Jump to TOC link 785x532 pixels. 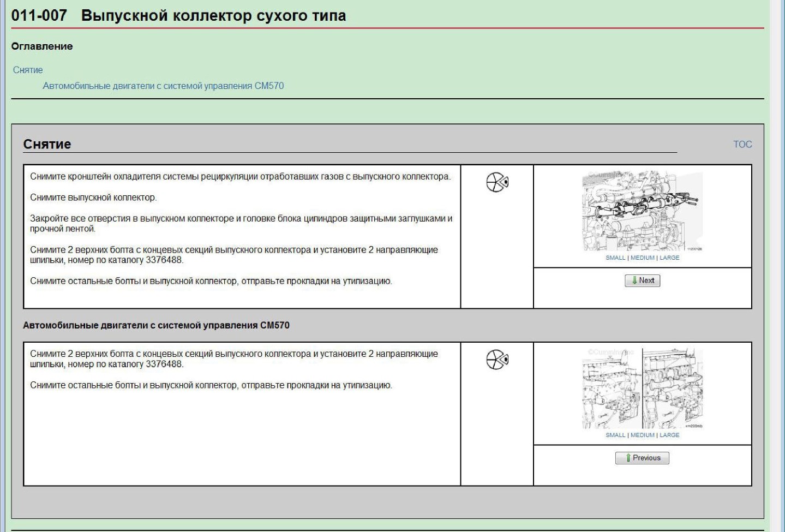tap(742, 144)
